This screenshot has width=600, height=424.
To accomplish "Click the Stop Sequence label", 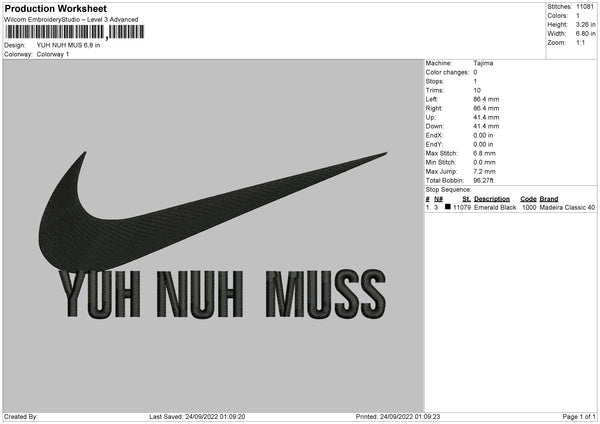I will (448, 190).
